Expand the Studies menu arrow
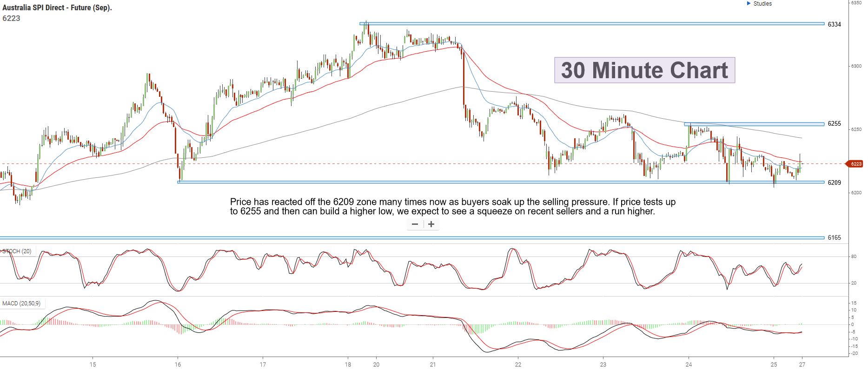The width and height of the screenshot is (868, 371). tap(749, 4)
